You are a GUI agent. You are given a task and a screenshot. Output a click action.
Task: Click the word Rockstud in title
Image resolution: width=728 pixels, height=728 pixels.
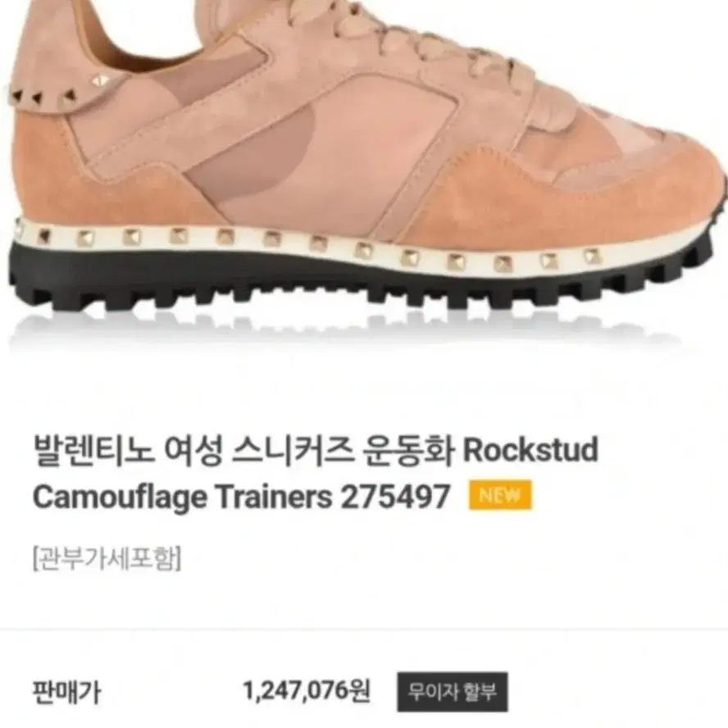coord(530,450)
